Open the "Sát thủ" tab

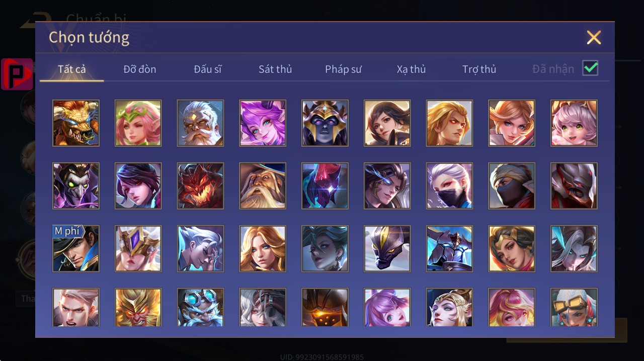click(275, 69)
